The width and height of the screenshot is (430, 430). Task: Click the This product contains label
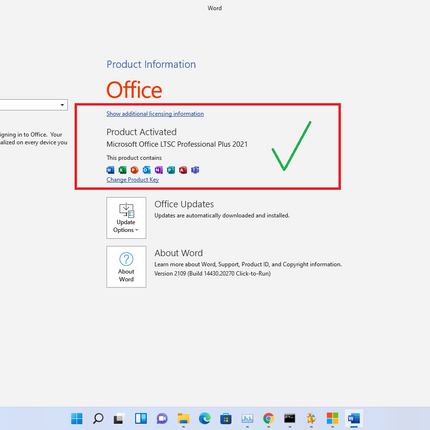[134, 158]
